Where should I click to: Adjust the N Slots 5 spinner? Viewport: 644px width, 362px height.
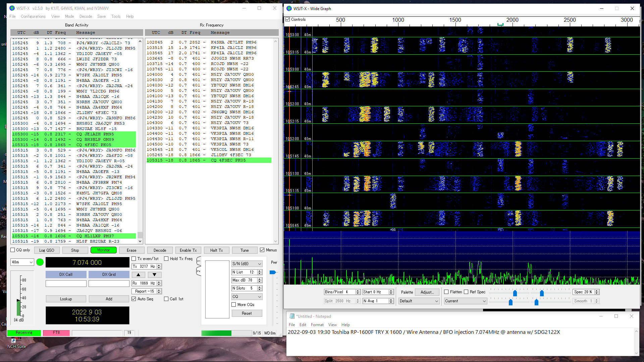click(260, 288)
